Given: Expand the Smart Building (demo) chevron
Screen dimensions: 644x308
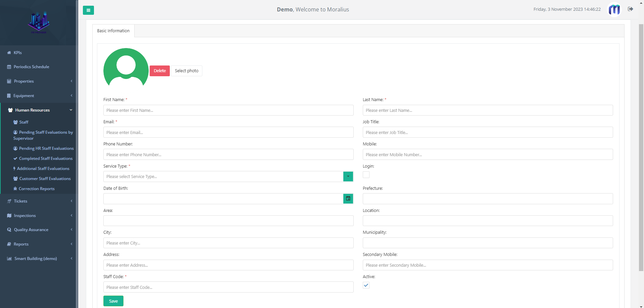Looking at the screenshot, I should click(x=71, y=258).
